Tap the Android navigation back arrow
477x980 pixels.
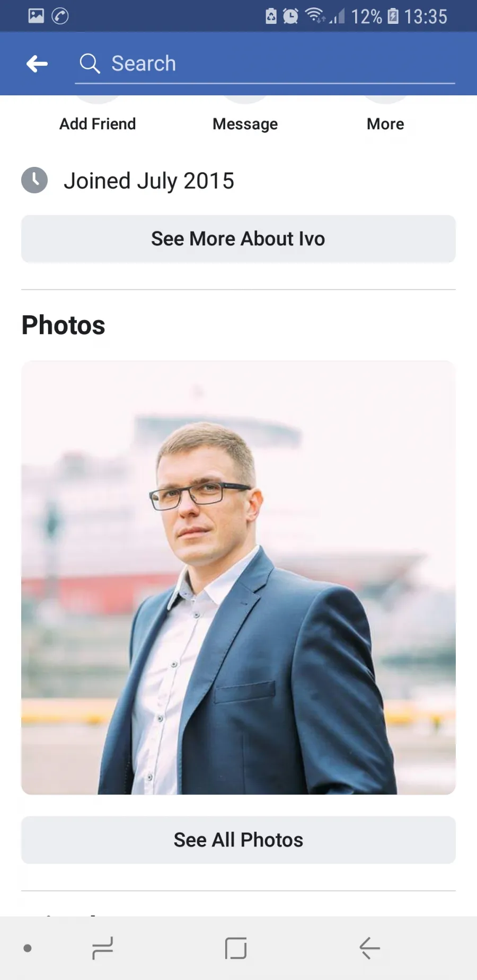369,948
